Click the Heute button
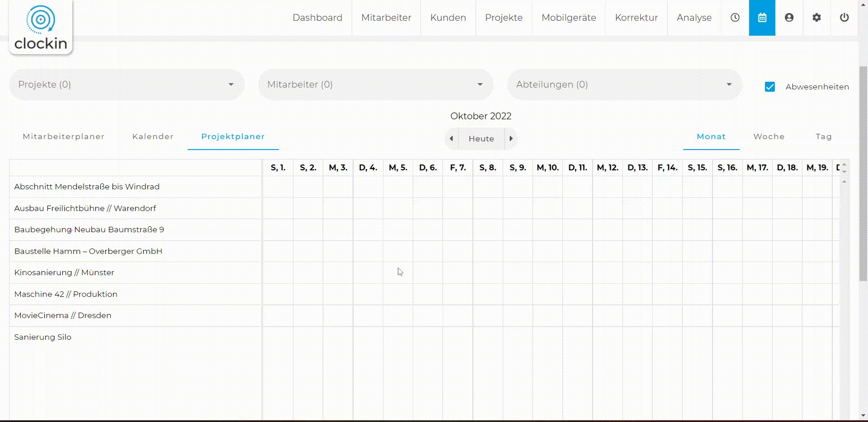This screenshot has width=868, height=422. coord(481,139)
